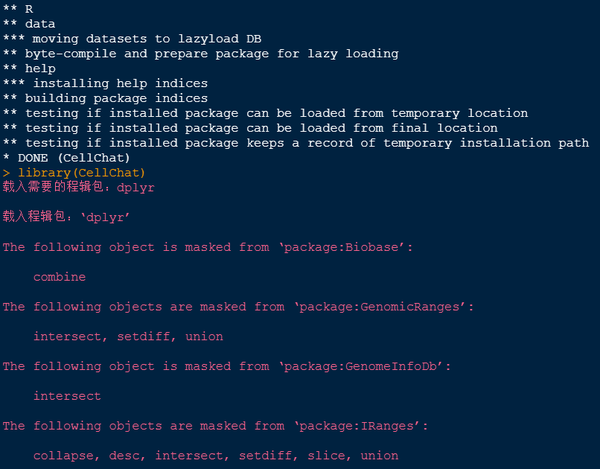Click 'keeps a record of temporary installation path' line
600x469 pixels.
tap(295, 143)
